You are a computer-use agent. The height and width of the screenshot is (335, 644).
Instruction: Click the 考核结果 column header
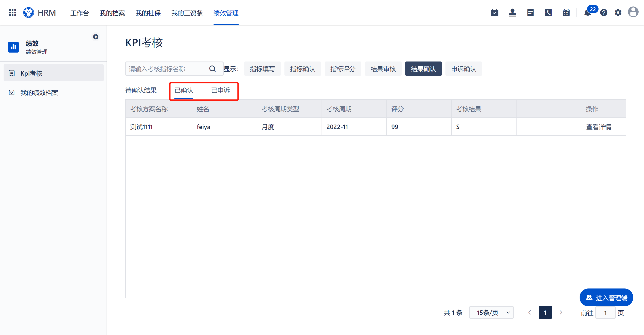click(484, 109)
